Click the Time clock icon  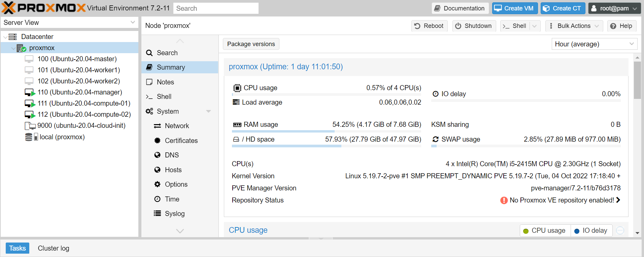(x=157, y=199)
